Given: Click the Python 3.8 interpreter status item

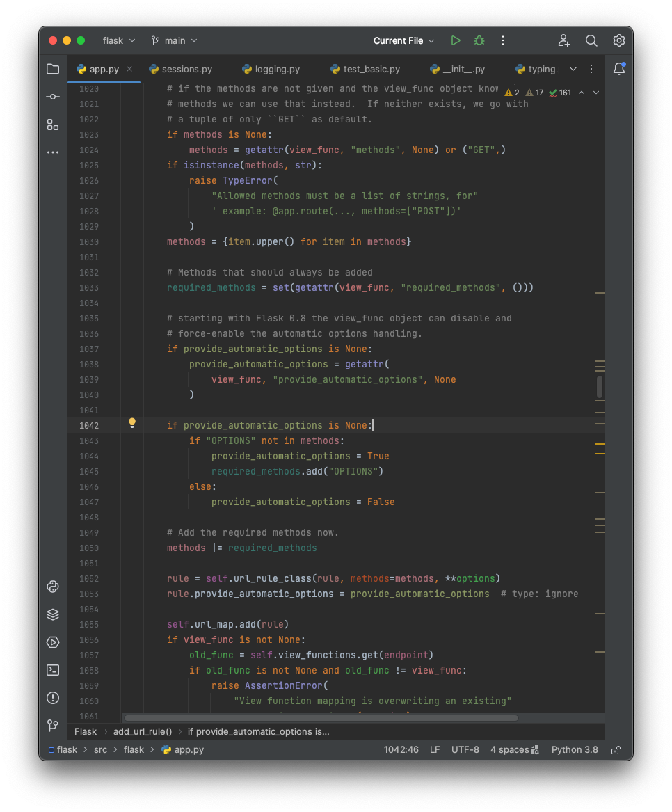Looking at the screenshot, I should click(x=575, y=750).
